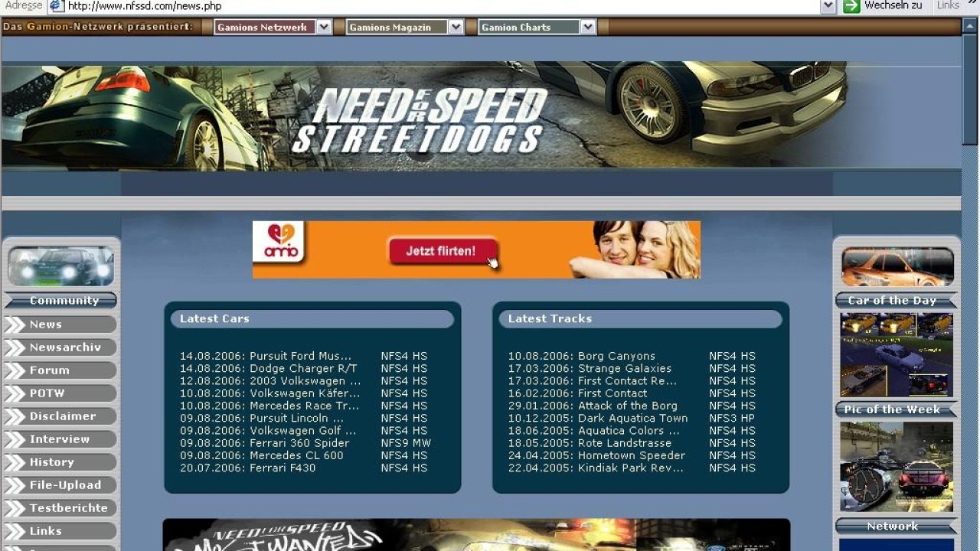Open Mercedes CL 600 car entry
The height and width of the screenshot is (551, 980).
click(296, 455)
